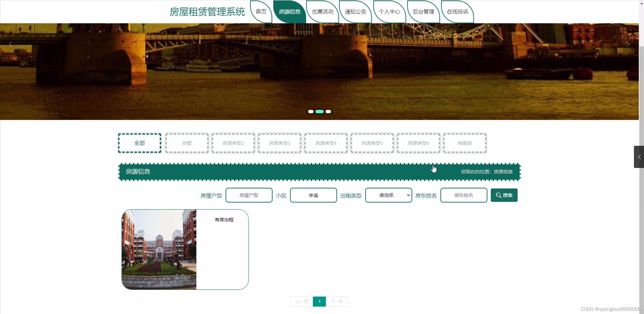The width and height of the screenshot is (644, 314).
Task: Click the page scrollbar up arrow
Action: click(641, 3)
